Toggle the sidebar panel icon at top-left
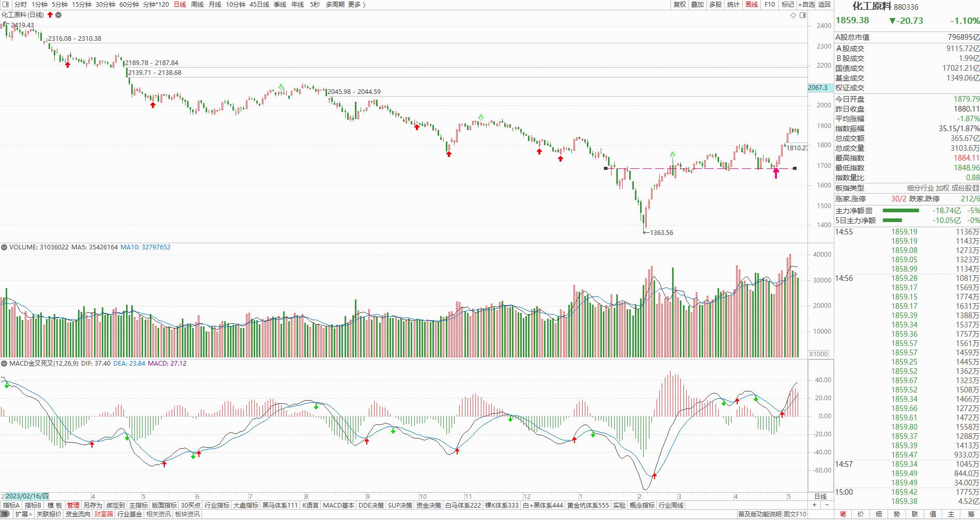This screenshot has width=980, height=520. coord(6,5)
